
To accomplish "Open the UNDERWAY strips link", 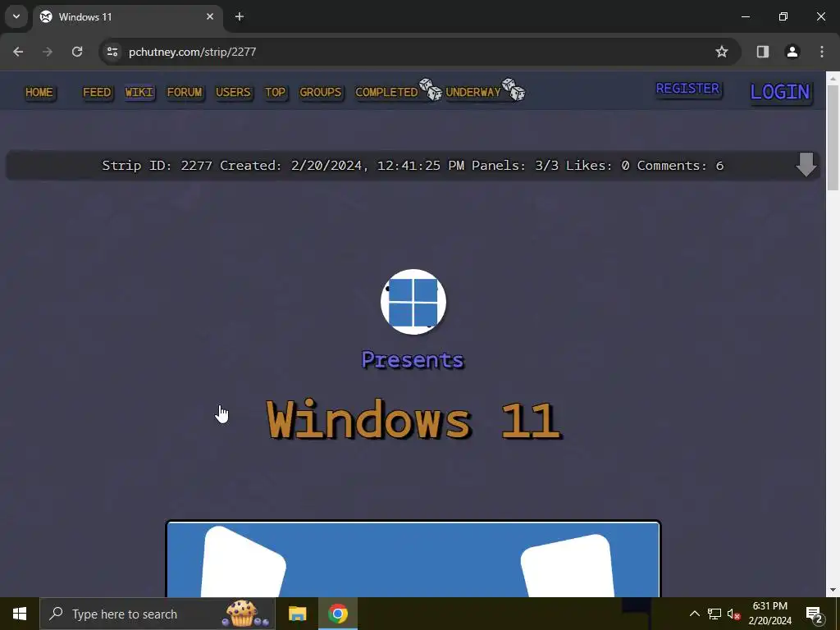I will click(473, 92).
